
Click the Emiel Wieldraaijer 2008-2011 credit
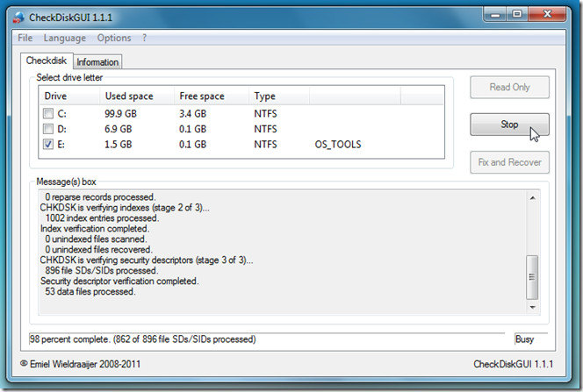click(x=81, y=364)
